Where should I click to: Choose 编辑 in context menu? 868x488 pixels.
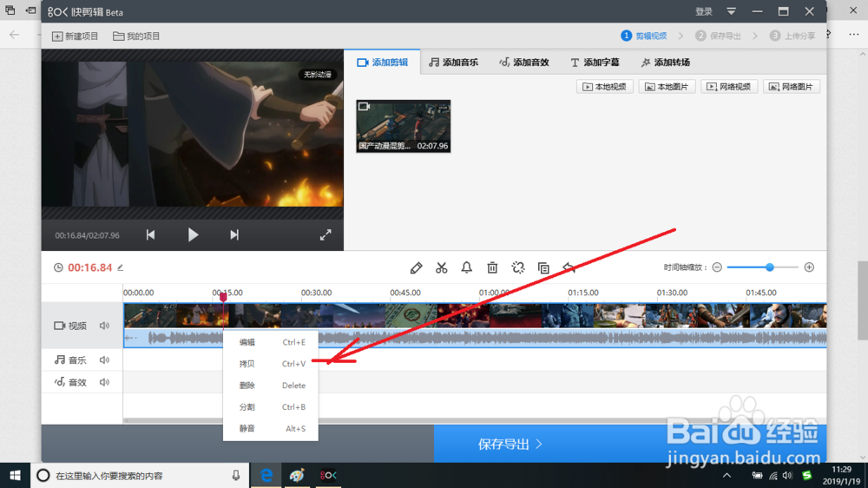coord(271,342)
